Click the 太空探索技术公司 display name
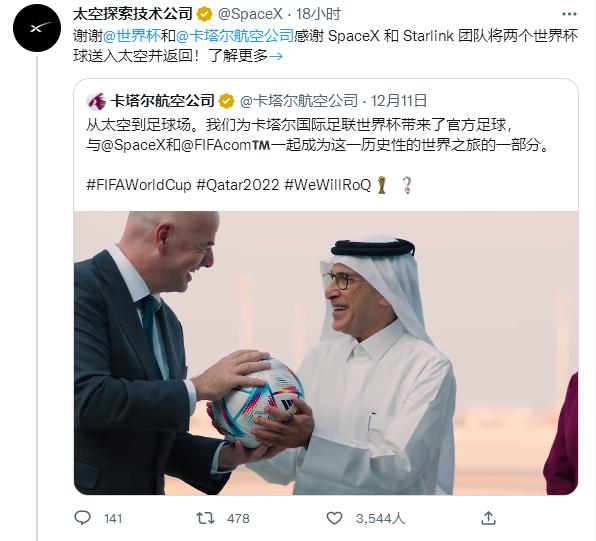The width and height of the screenshot is (596, 541). tap(133, 14)
